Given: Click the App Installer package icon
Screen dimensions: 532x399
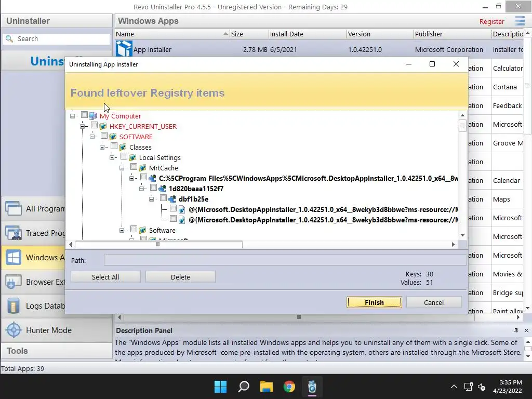Looking at the screenshot, I should [124, 49].
